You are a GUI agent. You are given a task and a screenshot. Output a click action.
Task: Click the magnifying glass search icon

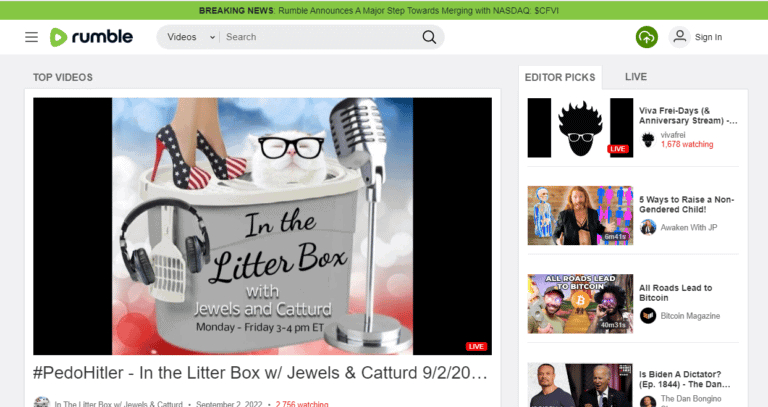pos(429,37)
